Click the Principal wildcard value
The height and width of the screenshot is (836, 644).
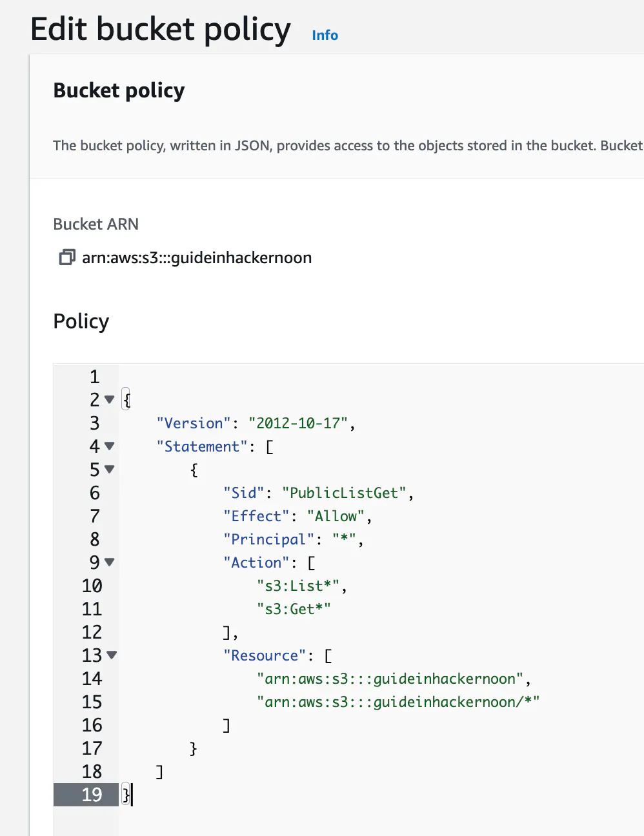coord(347,539)
